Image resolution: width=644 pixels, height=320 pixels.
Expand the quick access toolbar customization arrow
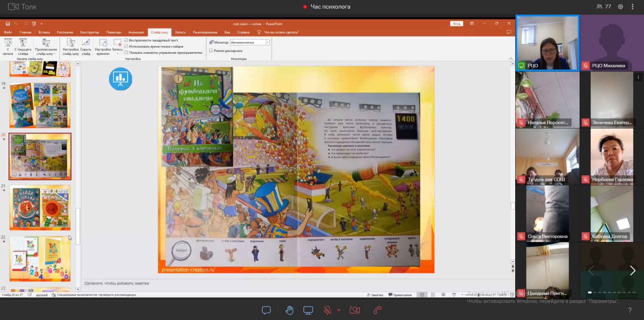(x=41, y=24)
